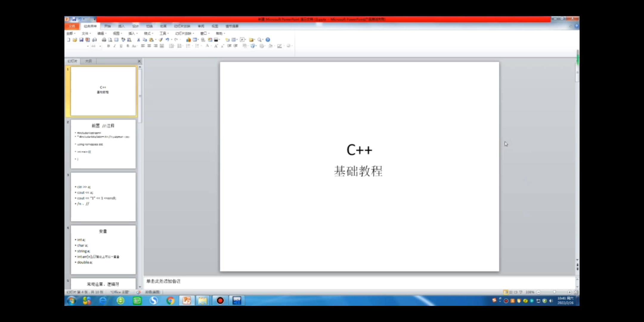Click the Undo arrow in classic toolbar
Viewport: 644px width, 322px height.
pyautogui.click(x=167, y=40)
